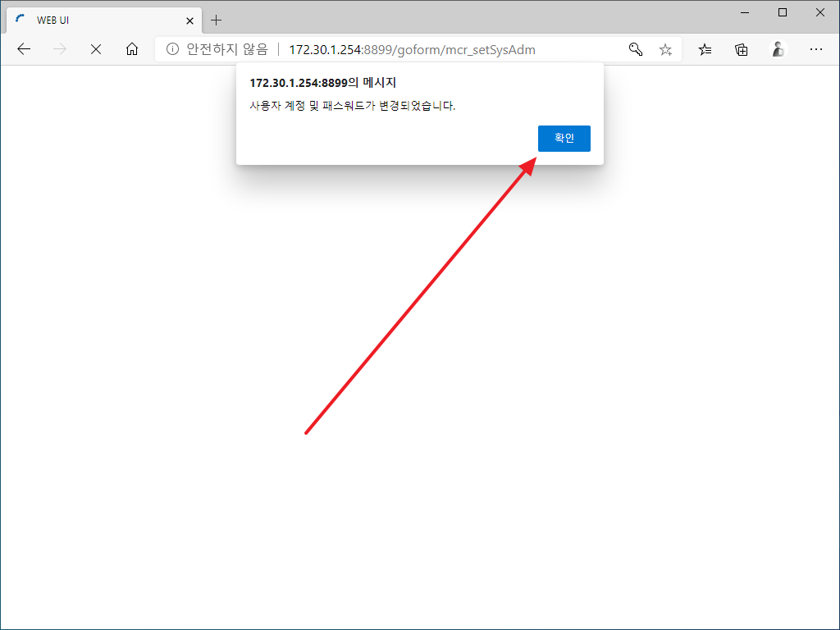Open the Collections panel

(x=742, y=50)
